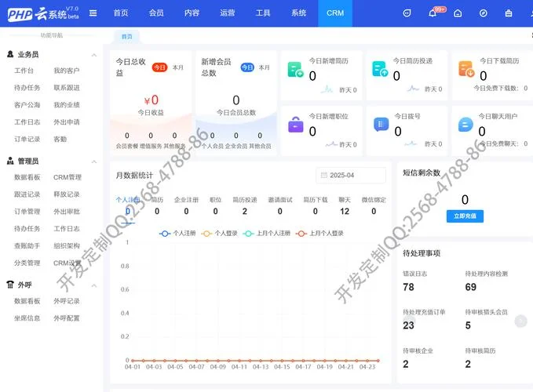The width and height of the screenshot is (533, 392).
Task: Collapse the 外呼 sidebar section
Action: coord(94,285)
